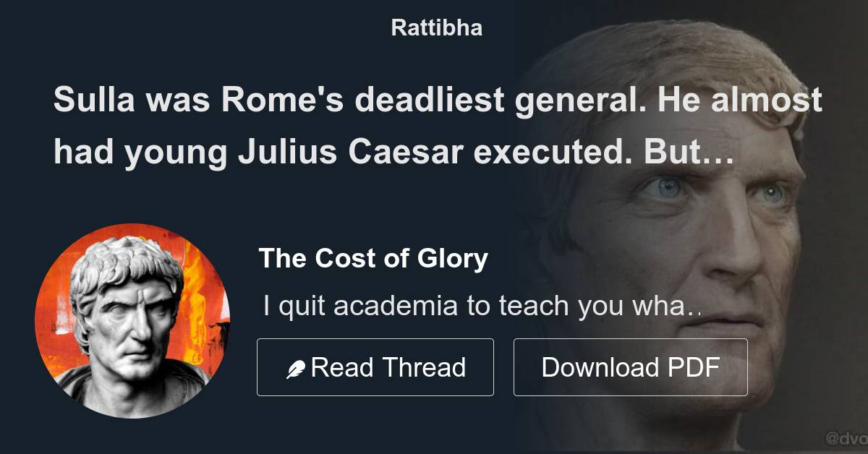Click inside the Download PDF button border
The width and height of the screenshot is (868, 454).
(629, 367)
